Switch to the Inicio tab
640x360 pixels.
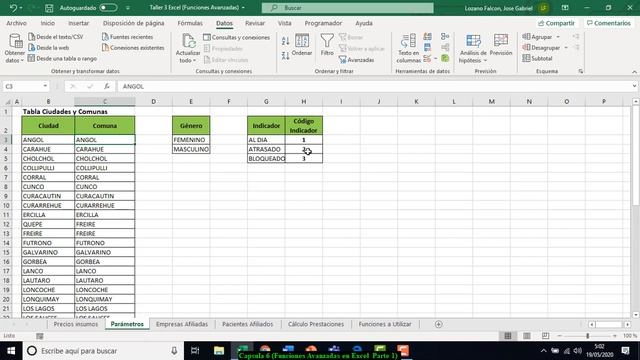tap(47, 23)
